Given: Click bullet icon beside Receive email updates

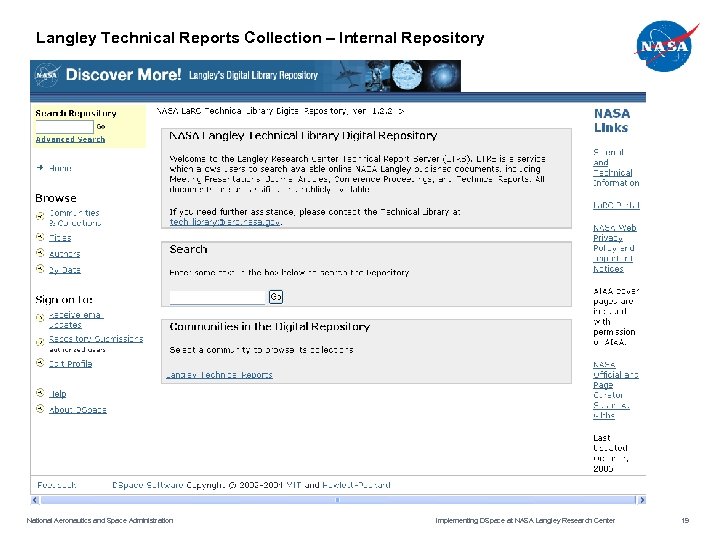Looking at the screenshot, I should point(40,317).
